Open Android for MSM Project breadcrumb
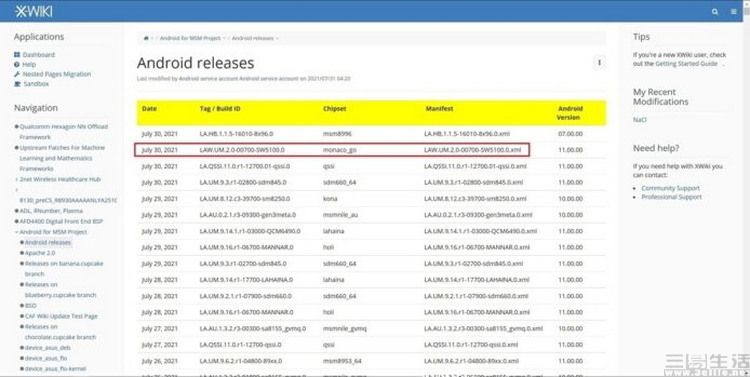 (190, 38)
